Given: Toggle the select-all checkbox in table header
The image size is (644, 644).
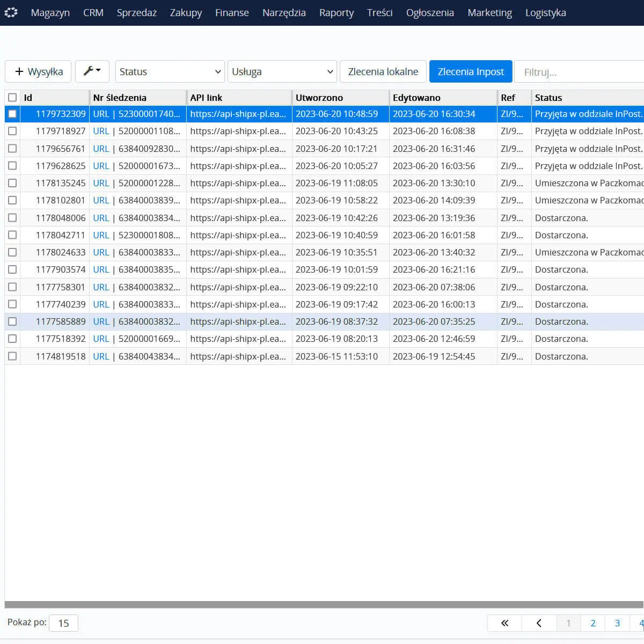Looking at the screenshot, I should point(12,98).
